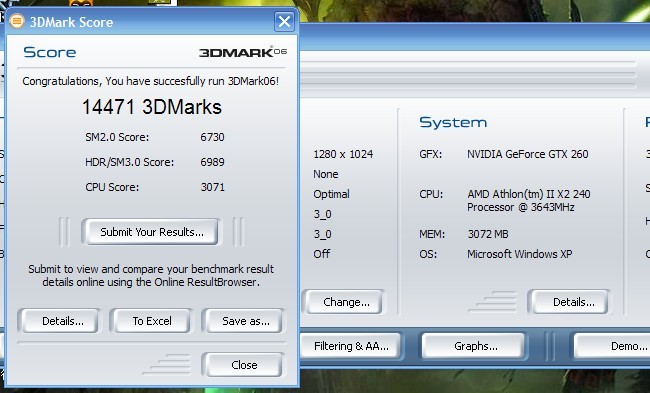Image resolution: width=650 pixels, height=393 pixels.
Task: Click SM2.0 Score value 6730
Action: tap(212, 137)
